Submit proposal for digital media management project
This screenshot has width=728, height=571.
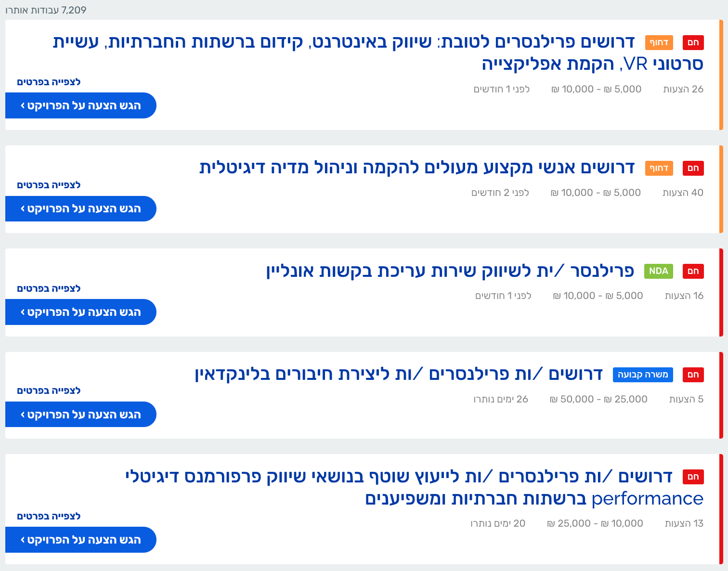[81, 208]
